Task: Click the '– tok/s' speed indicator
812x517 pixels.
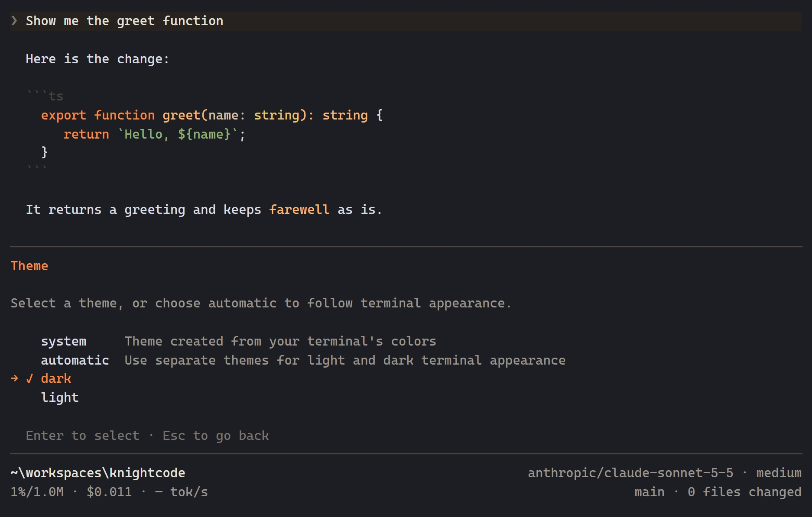Action: [181, 492]
